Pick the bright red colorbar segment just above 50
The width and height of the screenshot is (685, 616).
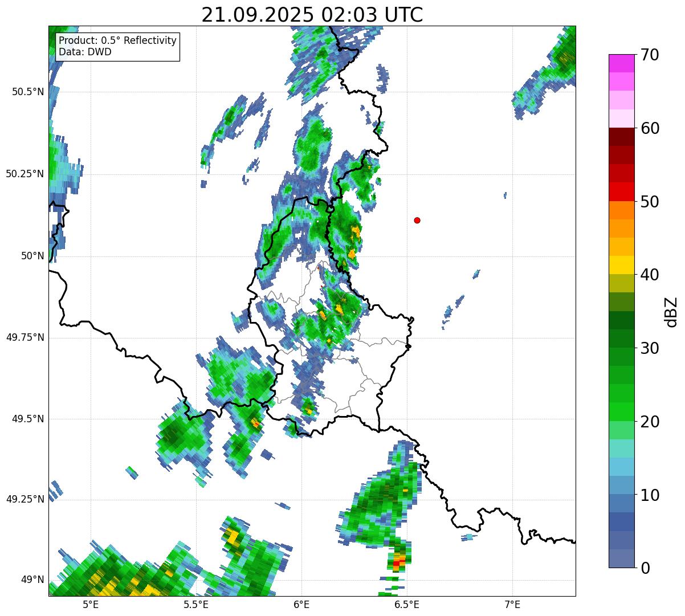point(622,191)
